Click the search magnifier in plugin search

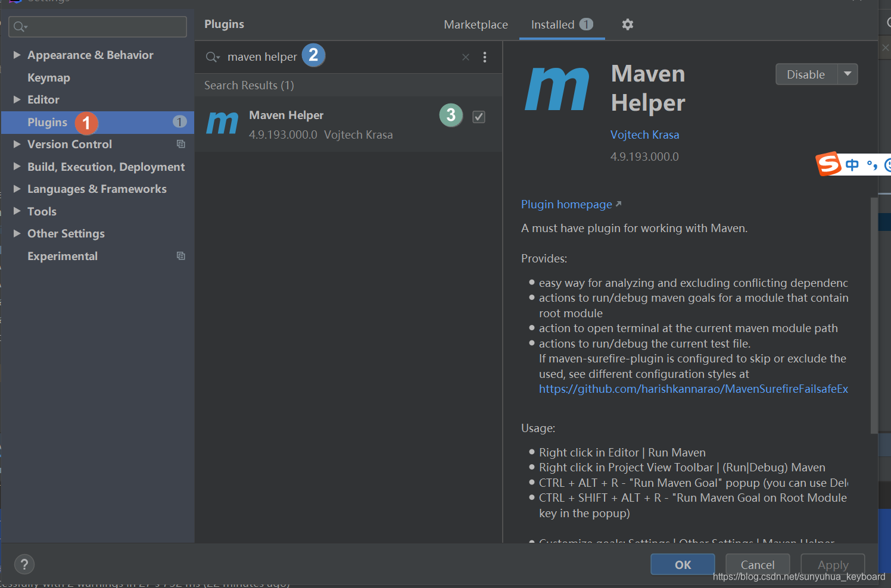[x=213, y=57]
